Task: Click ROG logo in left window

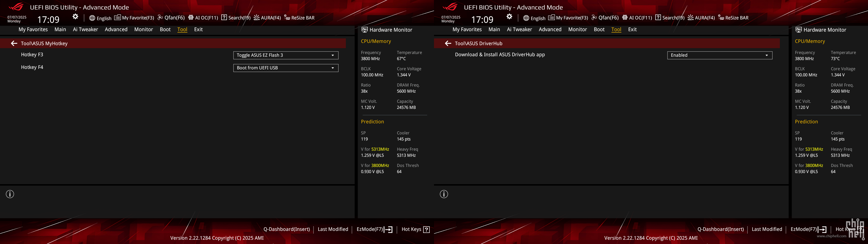Action: click(x=16, y=7)
